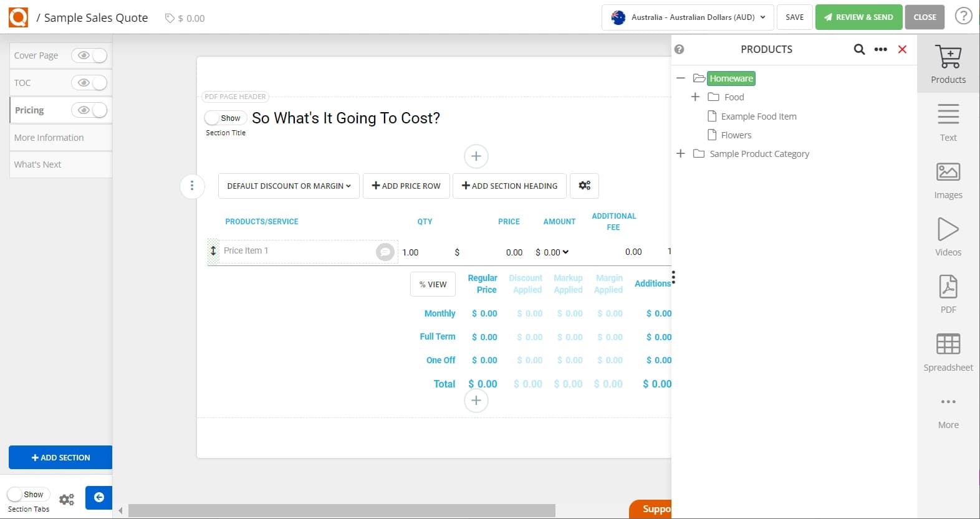The height and width of the screenshot is (519, 980).
Task: Toggle Show Section Tabs switch
Action: click(29, 495)
